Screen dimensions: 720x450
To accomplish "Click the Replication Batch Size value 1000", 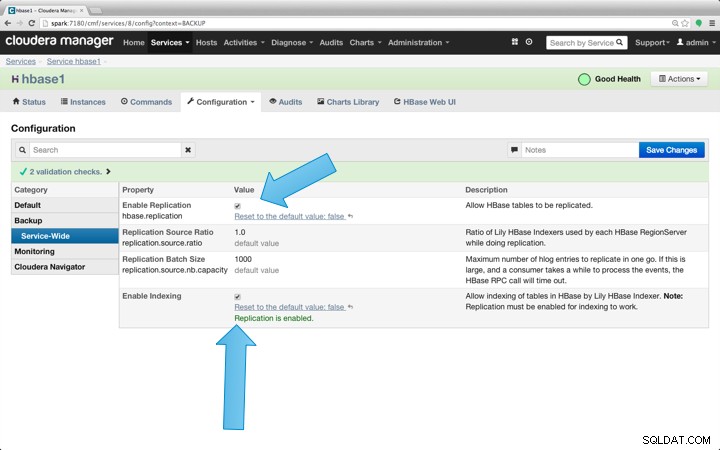I will [243, 259].
